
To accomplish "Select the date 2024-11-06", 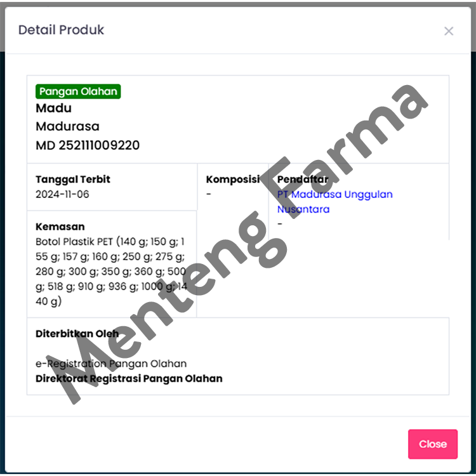I will pyautogui.click(x=62, y=194).
